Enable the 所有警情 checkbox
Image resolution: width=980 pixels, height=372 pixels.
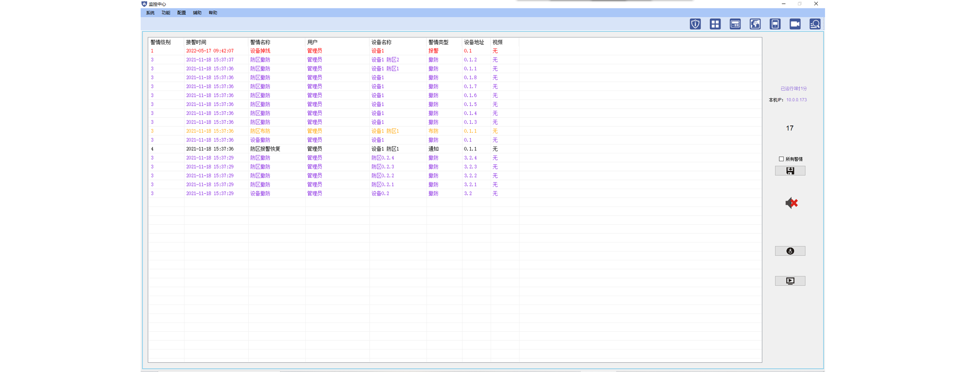[781, 159]
